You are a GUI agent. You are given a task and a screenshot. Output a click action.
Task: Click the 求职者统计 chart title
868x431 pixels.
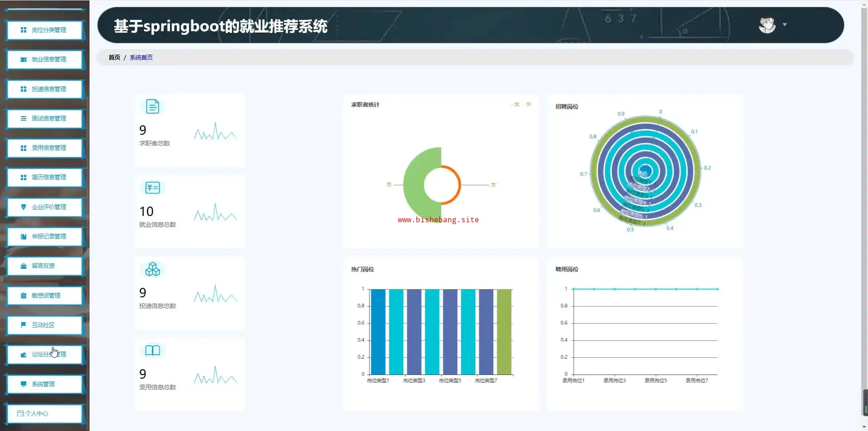pos(365,105)
